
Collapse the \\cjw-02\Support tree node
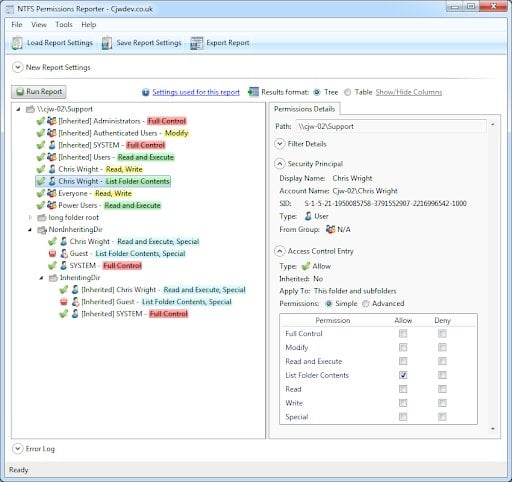coord(19,109)
